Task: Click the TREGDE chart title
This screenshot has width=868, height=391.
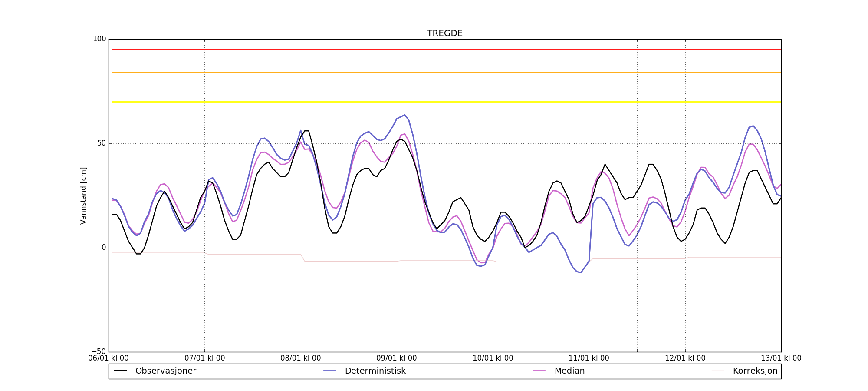Action: (x=444, y=33)
